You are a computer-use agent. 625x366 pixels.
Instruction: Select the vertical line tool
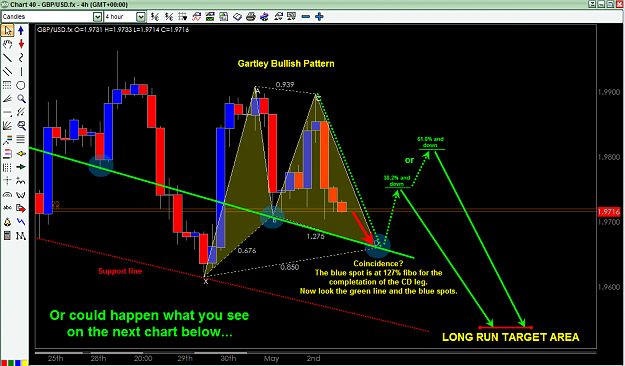[x=21, y=71]
